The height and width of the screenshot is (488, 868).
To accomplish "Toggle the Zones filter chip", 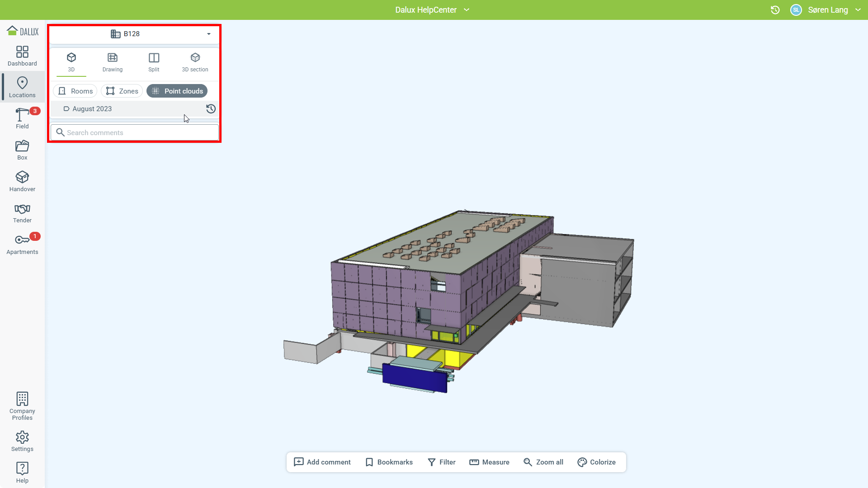I will click(122, 91).
